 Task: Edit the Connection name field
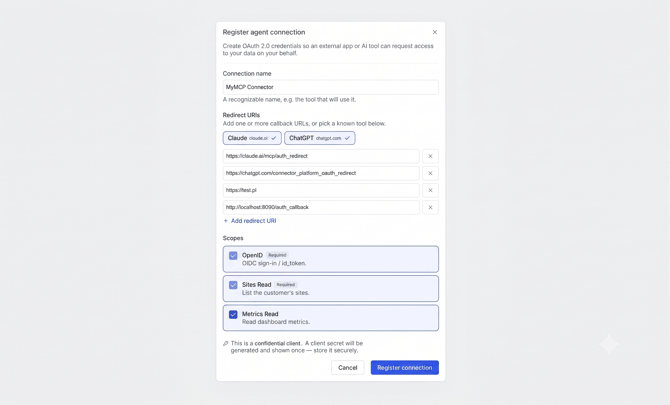point(330,87)
